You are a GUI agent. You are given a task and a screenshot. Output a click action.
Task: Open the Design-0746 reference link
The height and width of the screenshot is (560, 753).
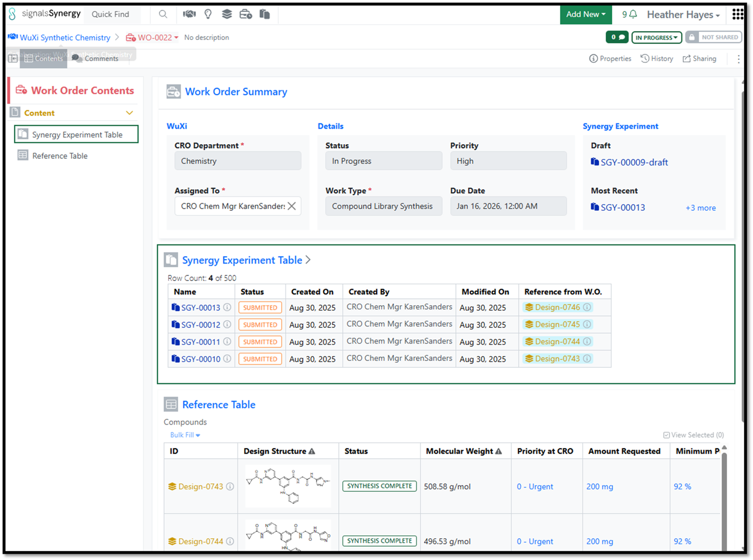click(x=557, y=307)
